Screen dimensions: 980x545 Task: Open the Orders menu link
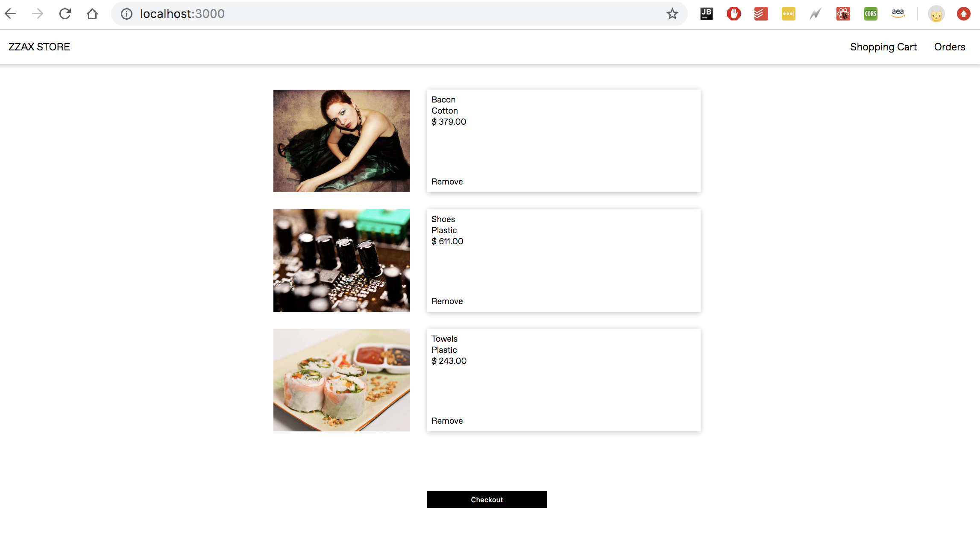pyautogui.click(x=950, y=47)
